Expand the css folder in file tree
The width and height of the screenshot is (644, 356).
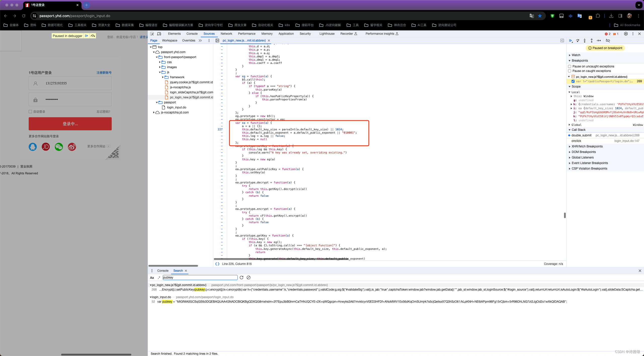160,62
